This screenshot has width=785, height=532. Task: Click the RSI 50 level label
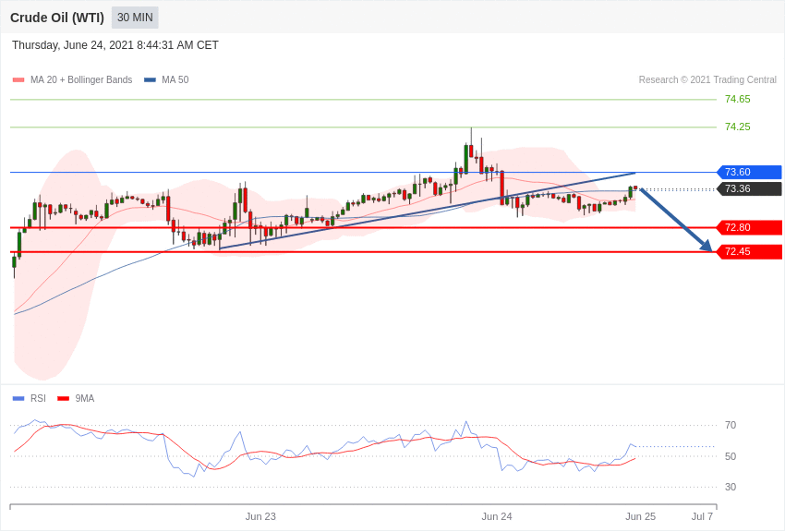pos(731,456)
